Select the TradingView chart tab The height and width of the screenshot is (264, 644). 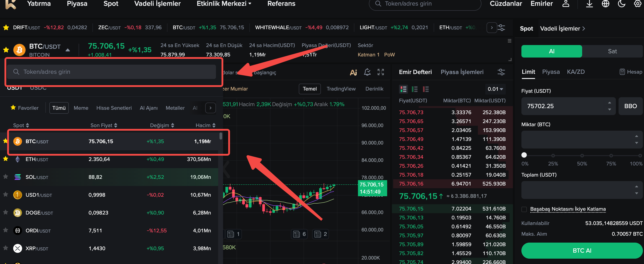(341, 89)
